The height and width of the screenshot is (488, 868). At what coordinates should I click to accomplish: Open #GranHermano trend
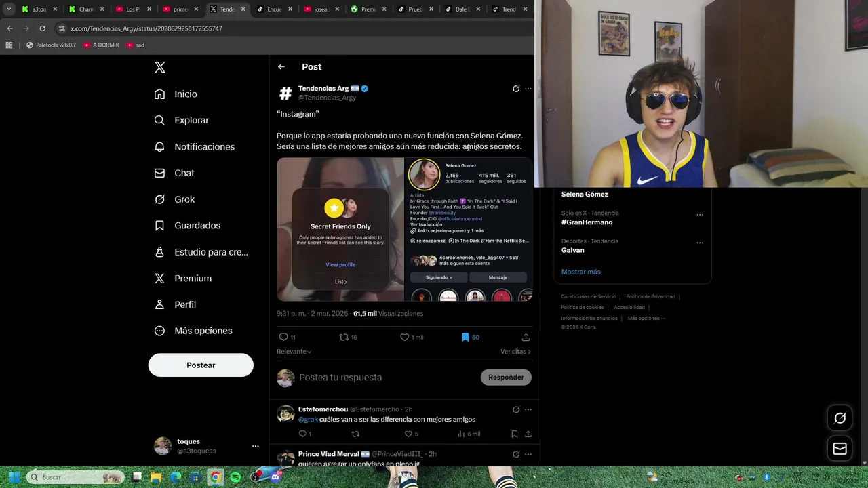587,222
